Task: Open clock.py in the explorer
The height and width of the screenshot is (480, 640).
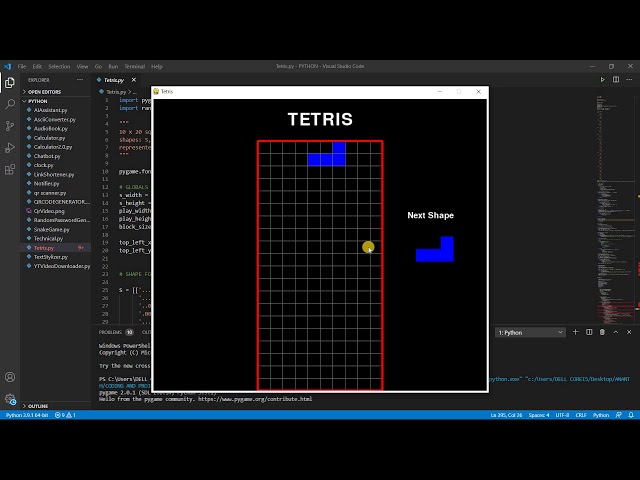Action: pos(43,165)
